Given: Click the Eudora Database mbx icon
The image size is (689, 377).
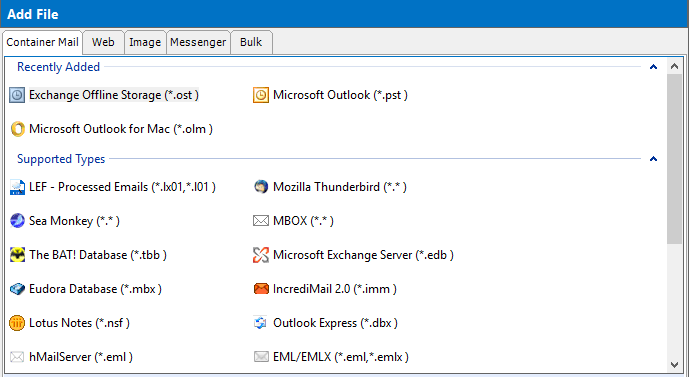Looking at the screenshot, I should [x=17, y=289].
